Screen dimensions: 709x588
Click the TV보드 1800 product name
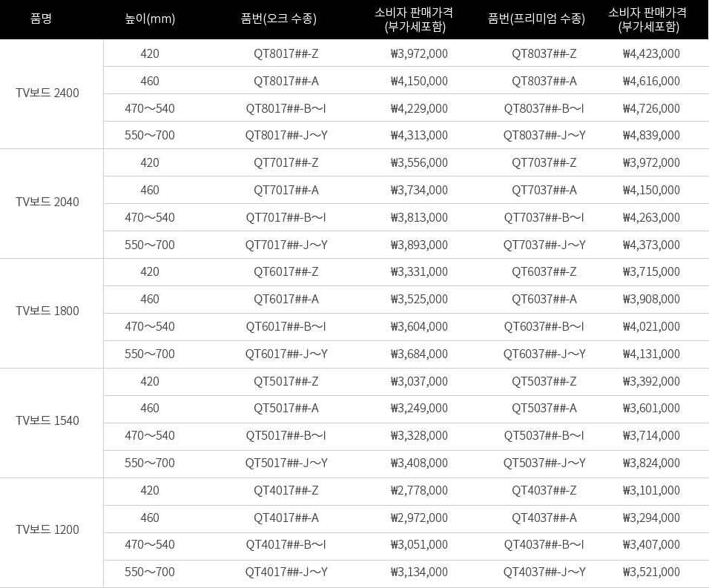coord(47,311)
